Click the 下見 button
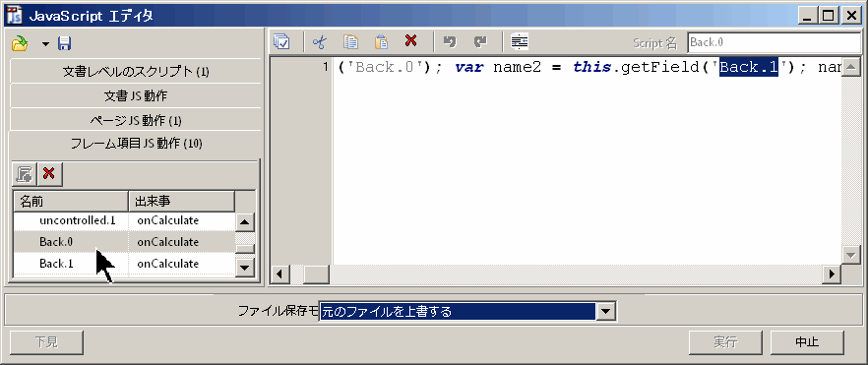 click(x=46, y=342)
